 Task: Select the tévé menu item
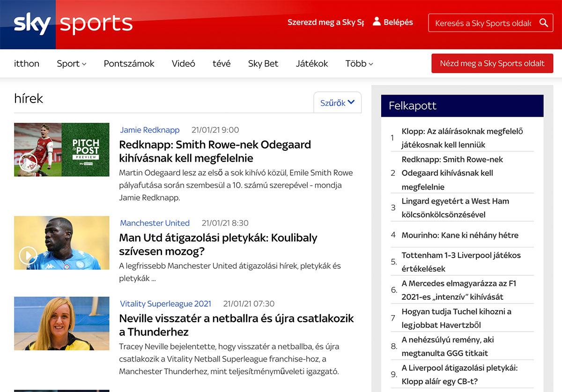click(222, 64)
